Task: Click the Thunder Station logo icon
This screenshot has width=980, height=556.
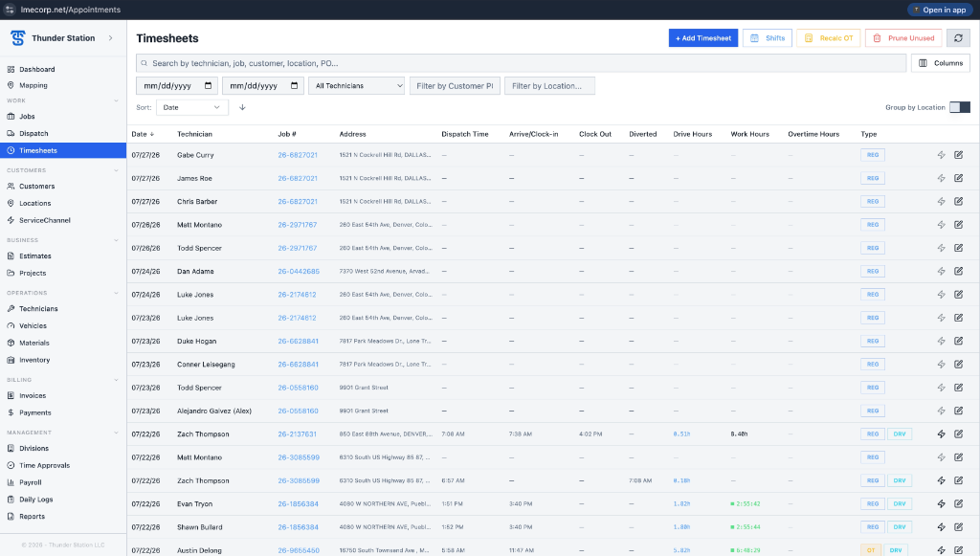Action: pos(17,38)
